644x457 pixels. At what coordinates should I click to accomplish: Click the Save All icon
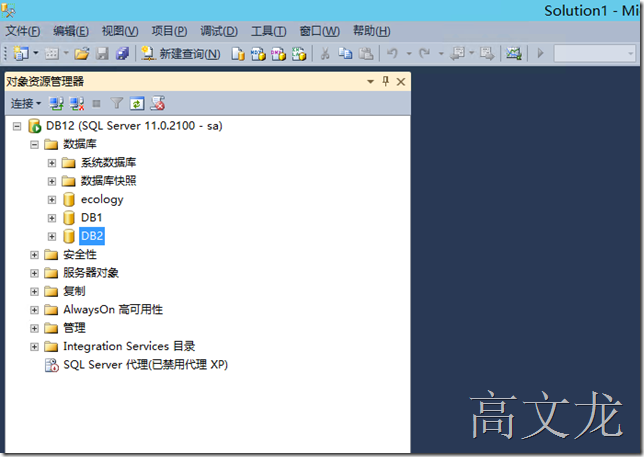click(x=122, y=53)
